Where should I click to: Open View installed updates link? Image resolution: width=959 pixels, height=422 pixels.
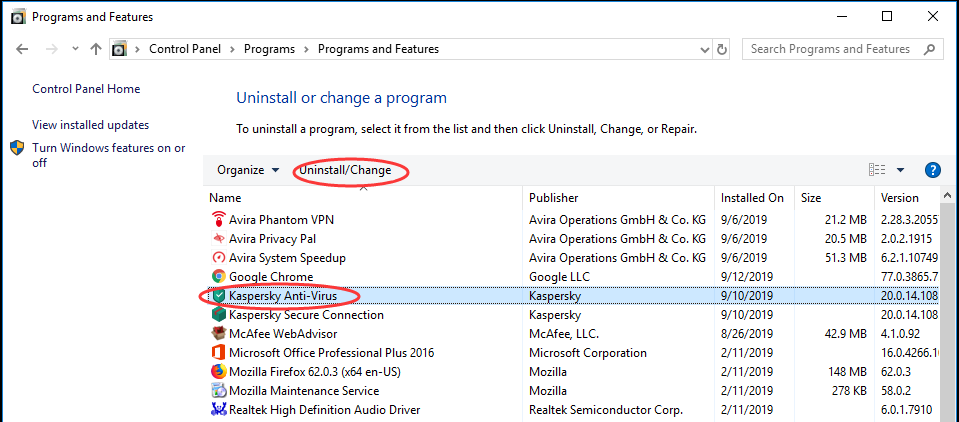tap(91, 125)
